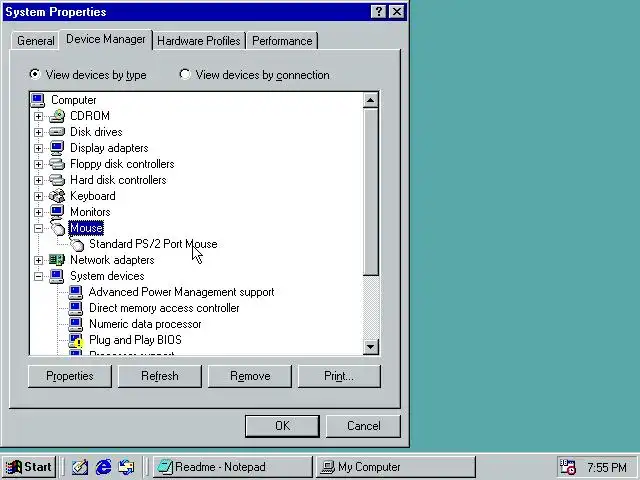Click the Disk drives icon
The width and height of the screenshot is (640, 480).
click(x=57, y=132)
